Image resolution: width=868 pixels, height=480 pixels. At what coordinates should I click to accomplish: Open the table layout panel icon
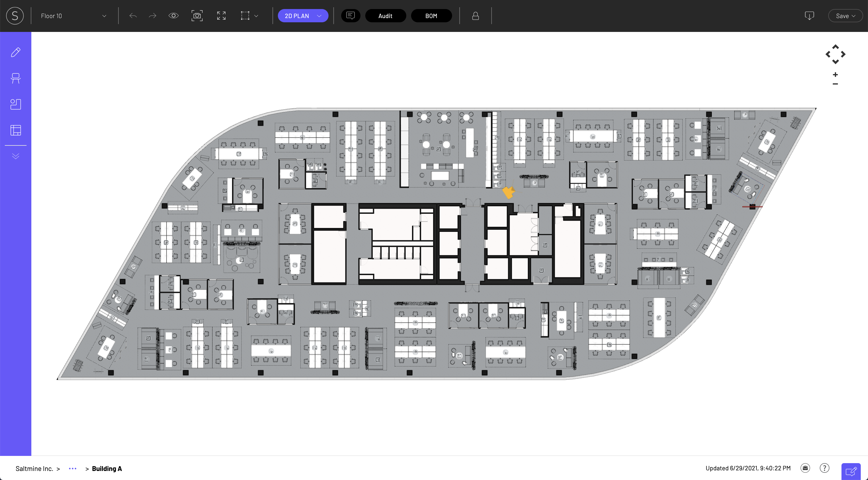click(15, 130)
